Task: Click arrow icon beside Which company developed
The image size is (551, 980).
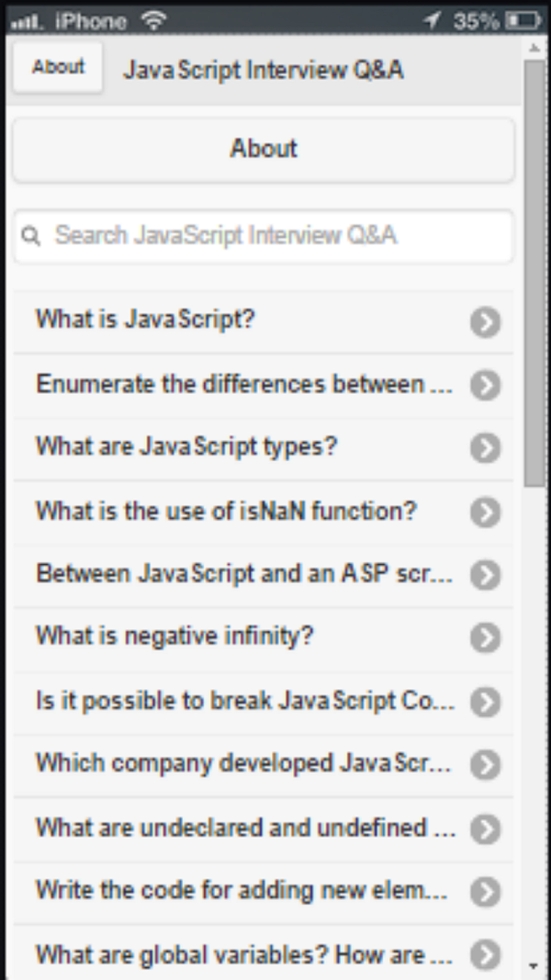Action: (x=486, y=765)
